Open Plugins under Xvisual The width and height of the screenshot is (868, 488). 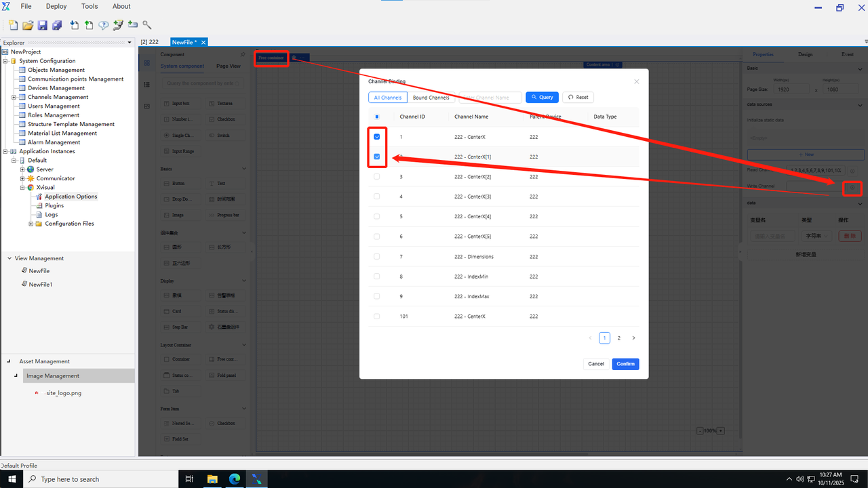pyautogui.click(x=54, y=205)
